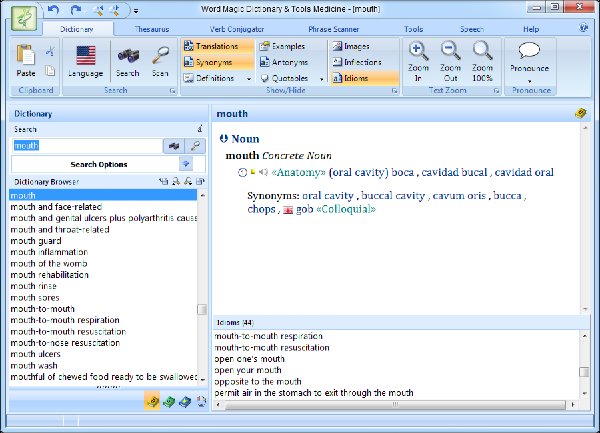Open the Search group dialog launcher

173,91
